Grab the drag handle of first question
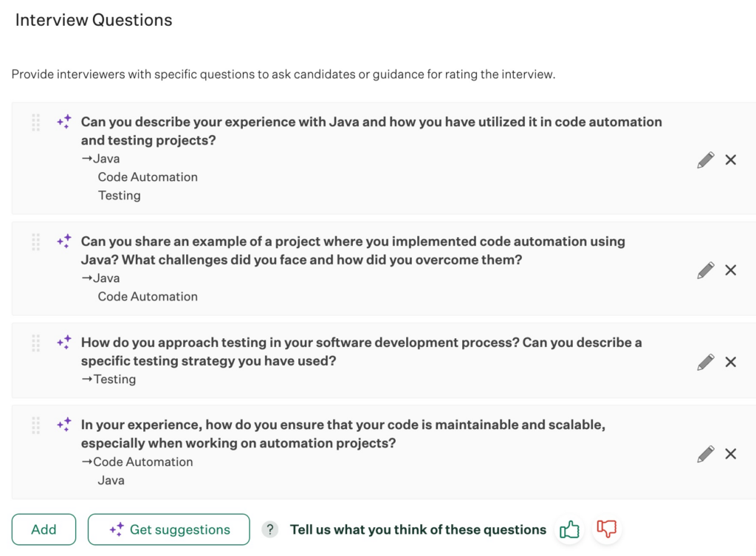756x556 pixels. pos(35,123)
